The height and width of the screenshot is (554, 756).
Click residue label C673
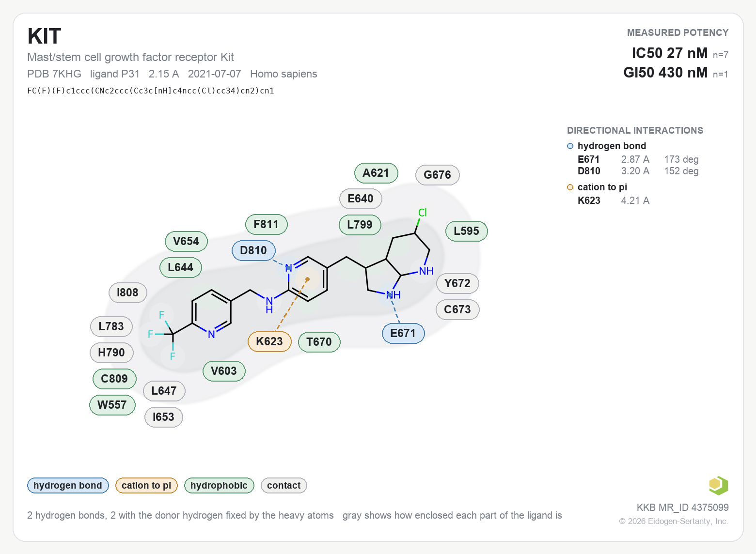coord(458,309)
